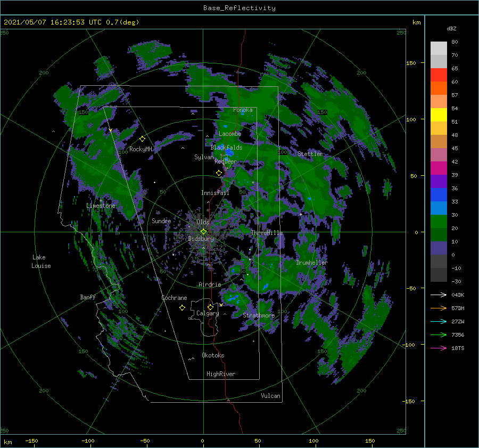Click the -150 tick on bottom km axis
479x448 pixels.
(x=31, y=441)
